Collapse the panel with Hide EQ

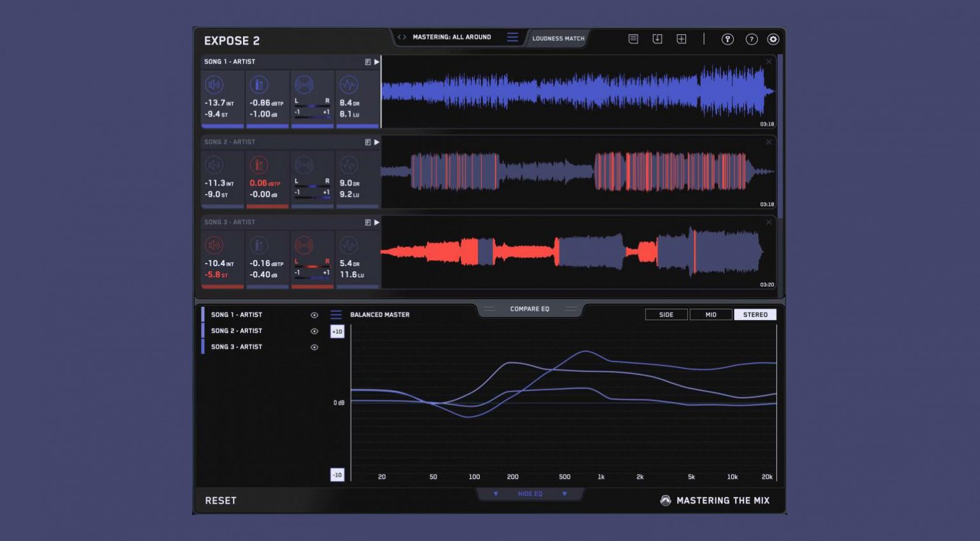click(530, 494)
